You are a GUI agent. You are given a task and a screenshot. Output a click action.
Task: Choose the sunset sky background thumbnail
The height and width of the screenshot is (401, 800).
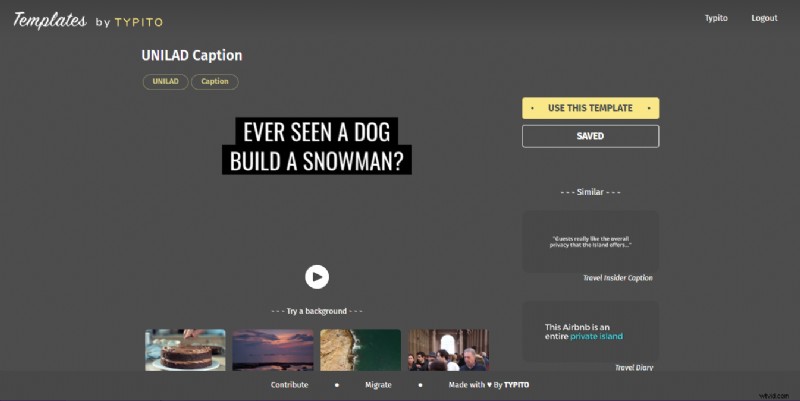tap(273, 350)
